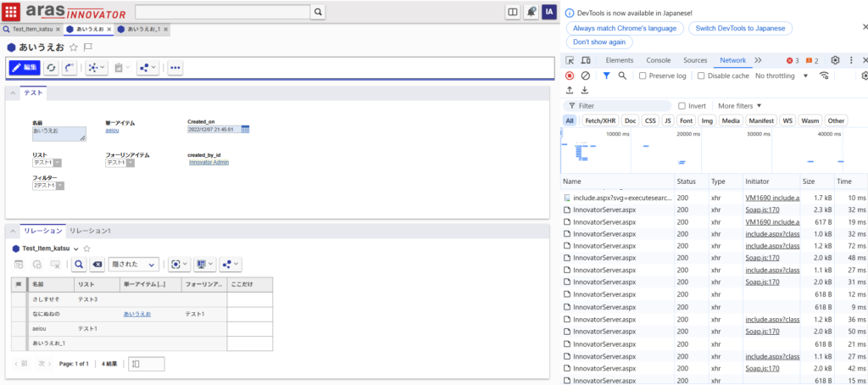The height and width of the screenshot is (385, 868).
Task: Open the No throttling dropdown
Action: (779, 75)
